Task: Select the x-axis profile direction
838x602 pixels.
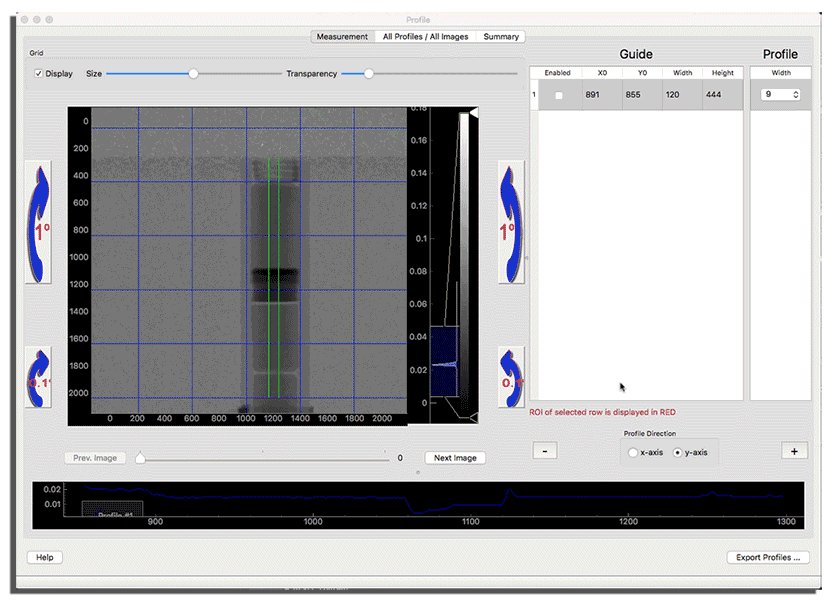Action: click(x=633, y=453)
